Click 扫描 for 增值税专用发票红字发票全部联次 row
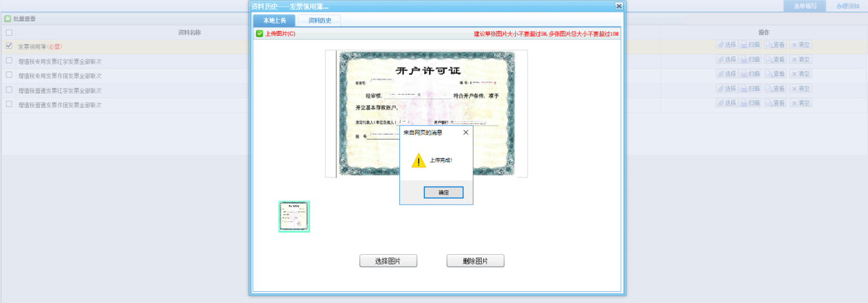The width and height of the screenshot is (868, 303). 750,60
